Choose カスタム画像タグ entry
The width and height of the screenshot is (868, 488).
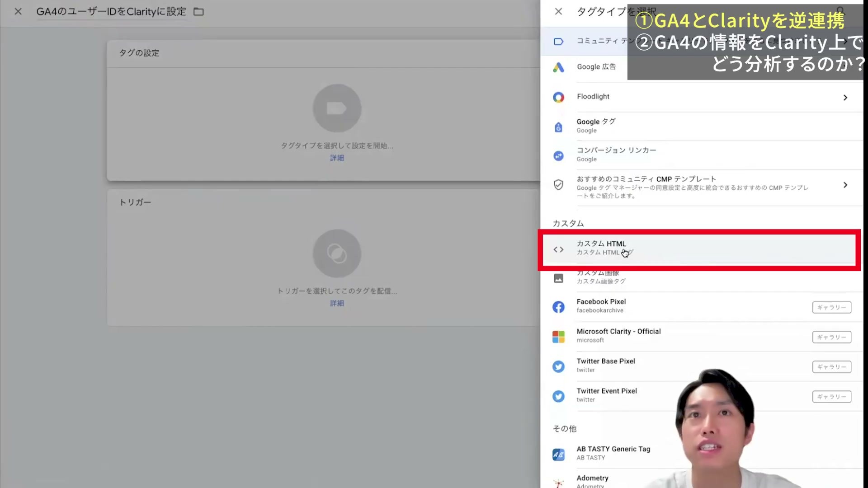tap(701, 278)
